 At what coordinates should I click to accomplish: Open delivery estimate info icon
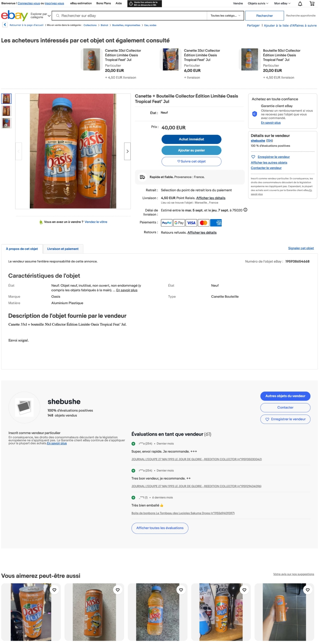coord(245,210)
